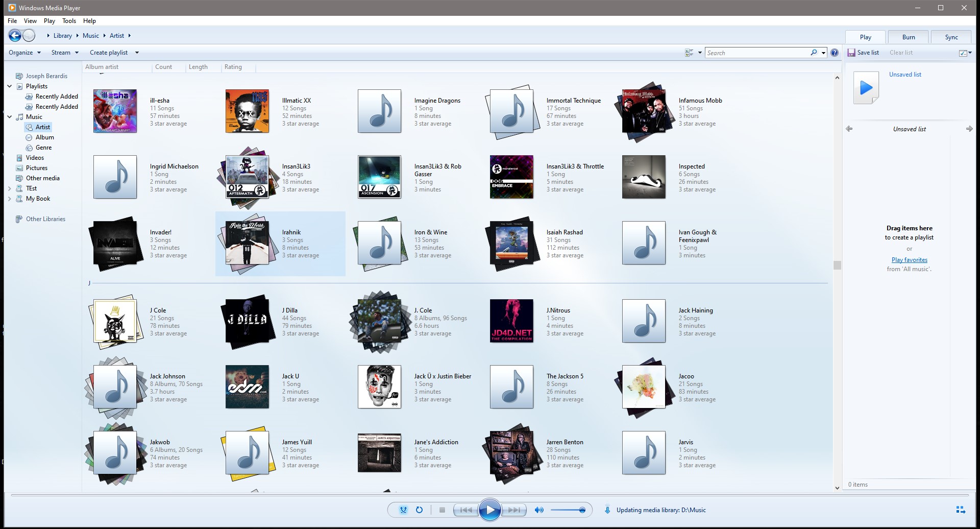Open the Stream dropdown
Image resolution: width=980 pixels, height=529 pixels.
65,53
